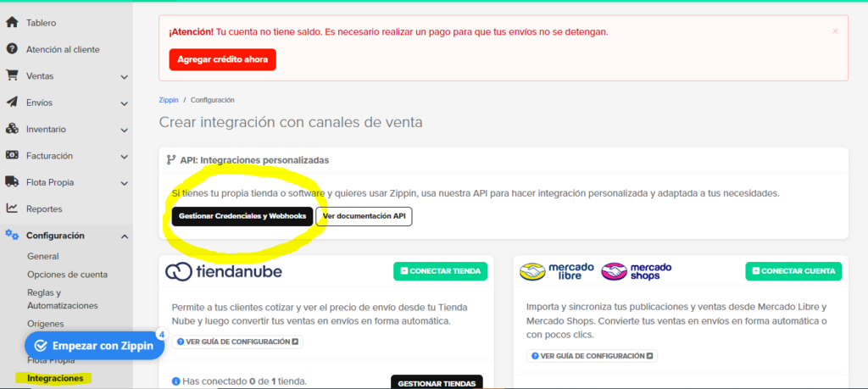This screenshot has height=389, width=868.
Task: Click the API: Integraciones personalizadas header
Action: 254,160
